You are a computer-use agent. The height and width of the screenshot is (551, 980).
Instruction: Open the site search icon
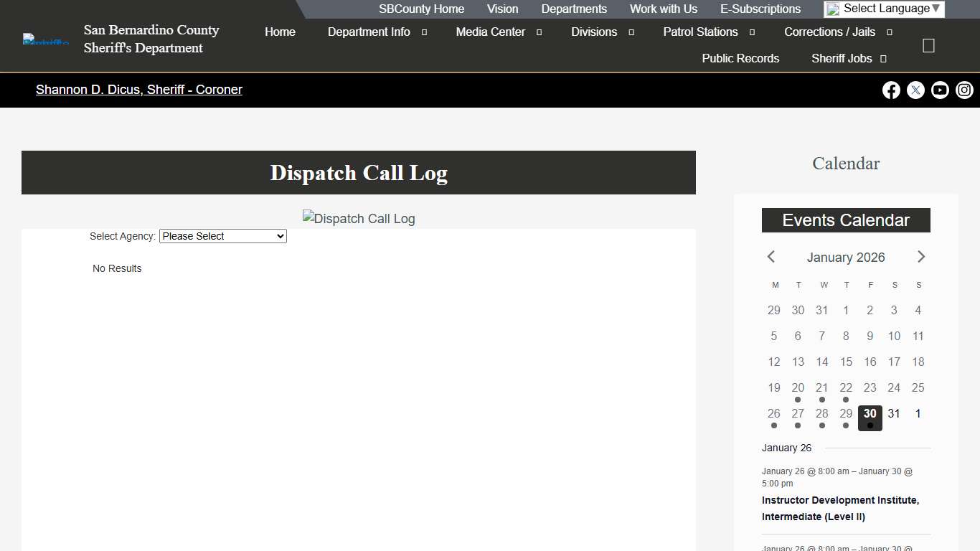(x=928, y=44)
